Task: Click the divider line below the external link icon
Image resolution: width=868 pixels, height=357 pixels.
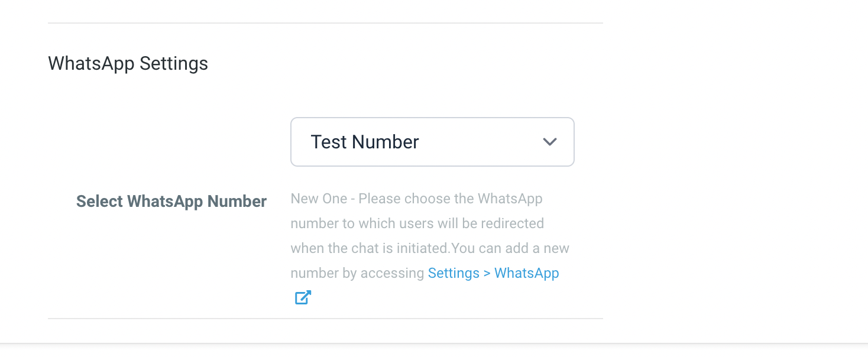Action: tap(325, 319)
